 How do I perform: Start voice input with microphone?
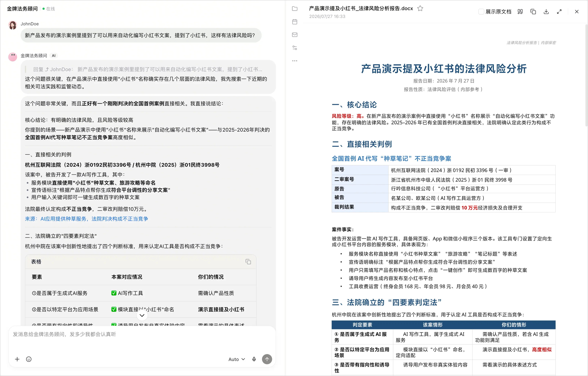[254, 359]
